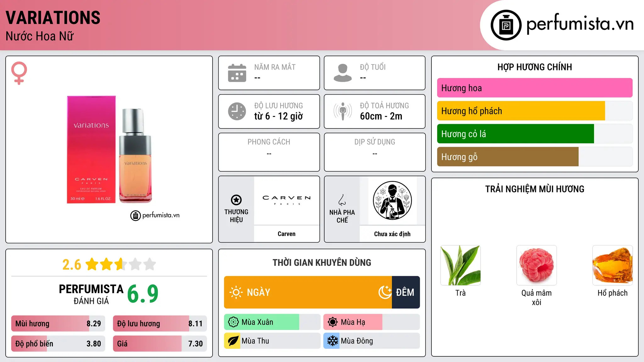Click the Hương hoa pink accord bar
Viewport: 644px width, 362px height.
click(535, 88)
